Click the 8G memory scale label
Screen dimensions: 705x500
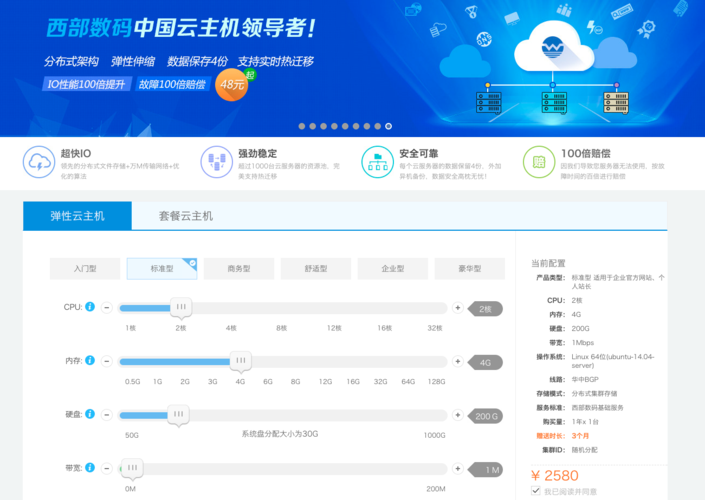click(x=295, y=382)
